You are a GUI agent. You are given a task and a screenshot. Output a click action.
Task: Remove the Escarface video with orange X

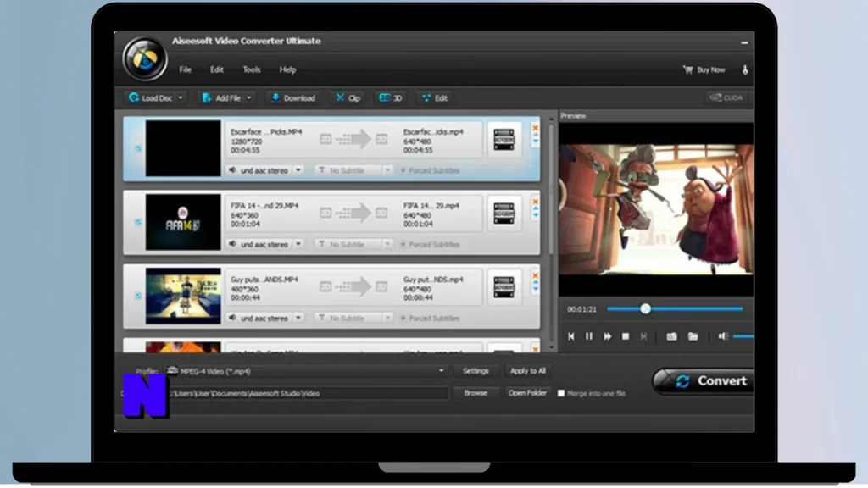(x=536, y=128)
